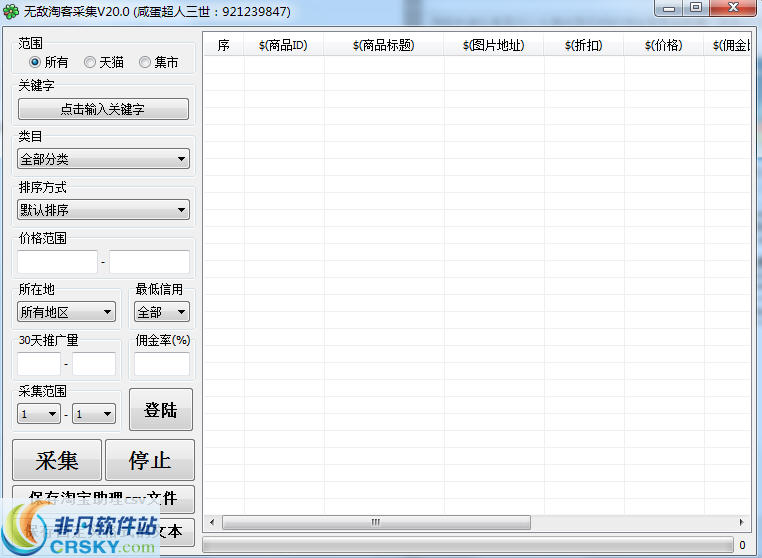Click the $(折扣) column header
The width and height of the screenshot is (762, 558).
point(584,45)
